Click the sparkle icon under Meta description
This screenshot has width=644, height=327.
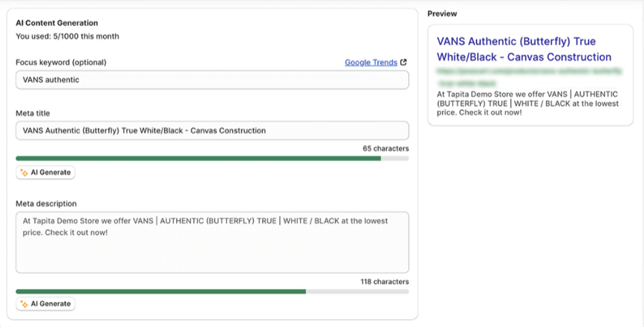[24, 304]
